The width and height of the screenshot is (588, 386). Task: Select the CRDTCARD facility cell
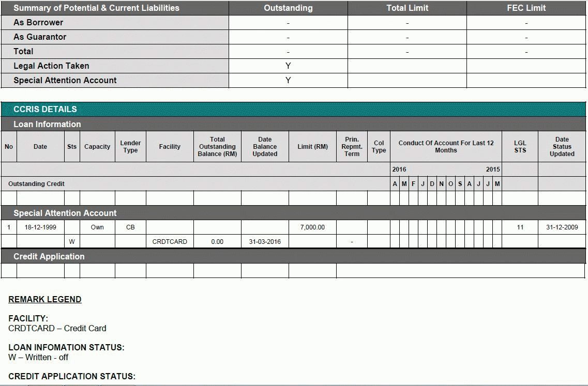click(170, 241)
